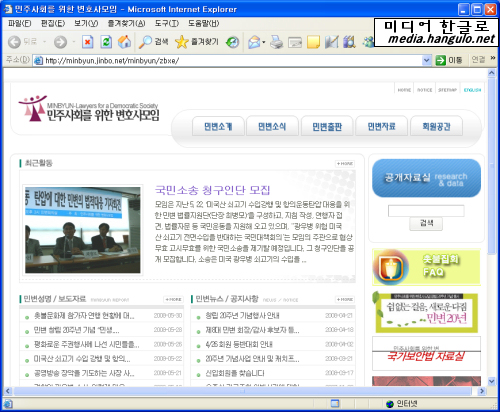Expand the address bar URL dropdown
Image resolution: width=500 pixels, height=412 pixels.
tap(426, 60)
